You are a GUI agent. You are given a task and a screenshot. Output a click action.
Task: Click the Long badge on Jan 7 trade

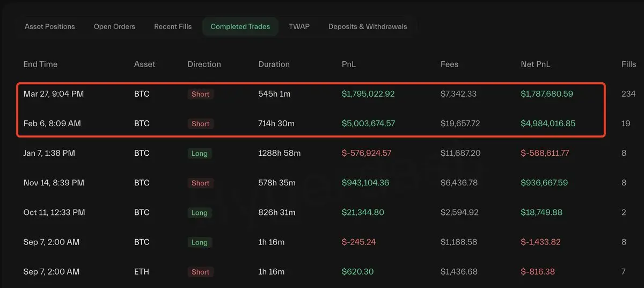click(x=199, y=154)
